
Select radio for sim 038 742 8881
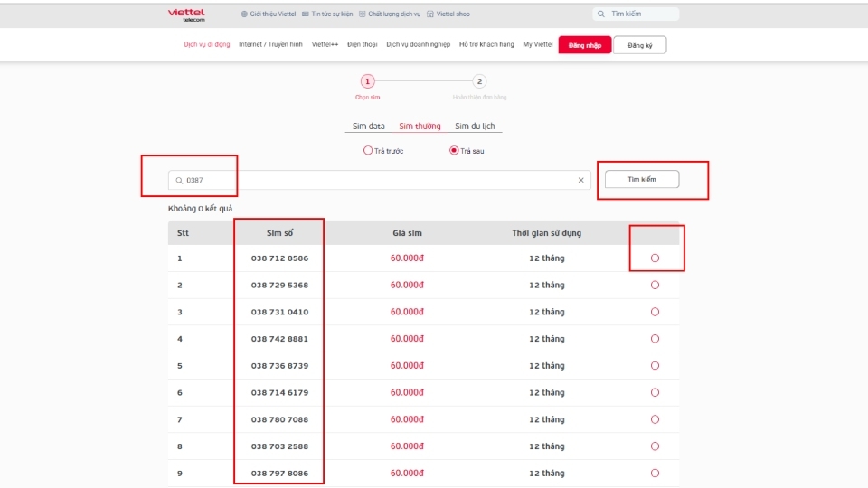coord(655,339)
